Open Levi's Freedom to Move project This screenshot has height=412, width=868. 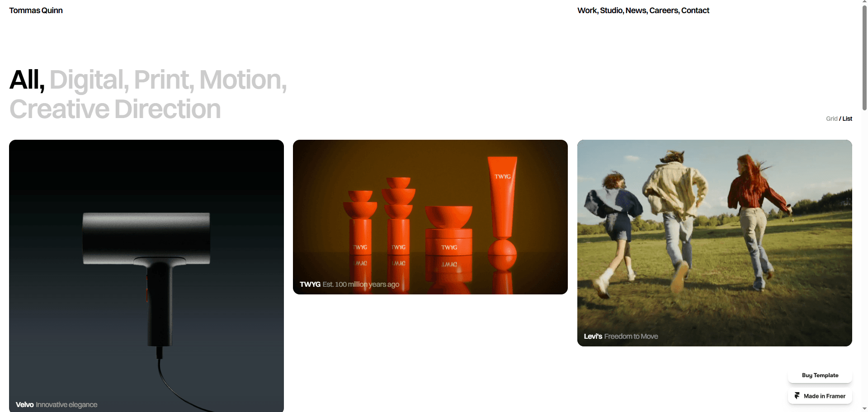coord(715,243)
